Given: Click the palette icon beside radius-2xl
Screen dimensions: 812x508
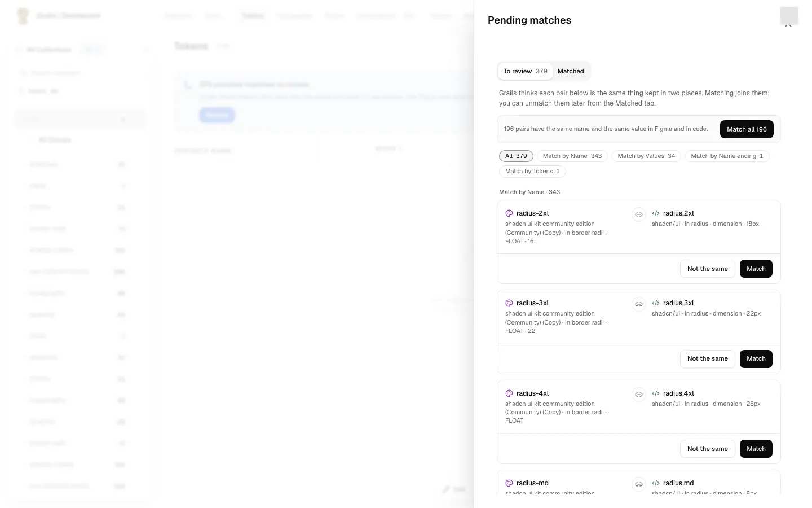Looking at the screenshot, I should (x=509, y=213).
